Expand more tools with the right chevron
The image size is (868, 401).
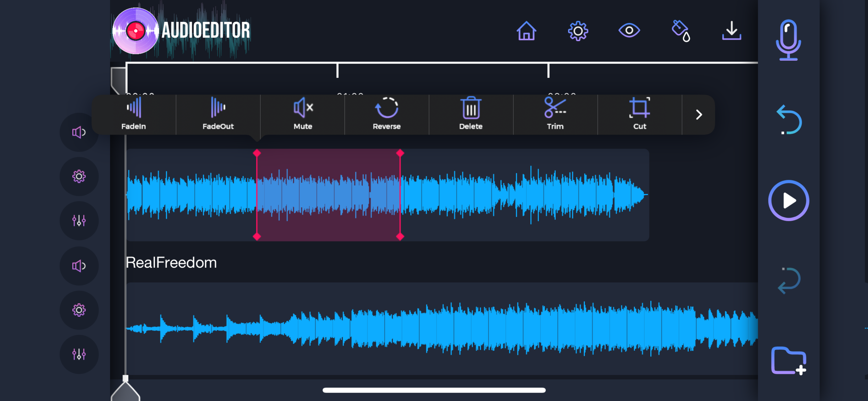[x=698, y=115]
